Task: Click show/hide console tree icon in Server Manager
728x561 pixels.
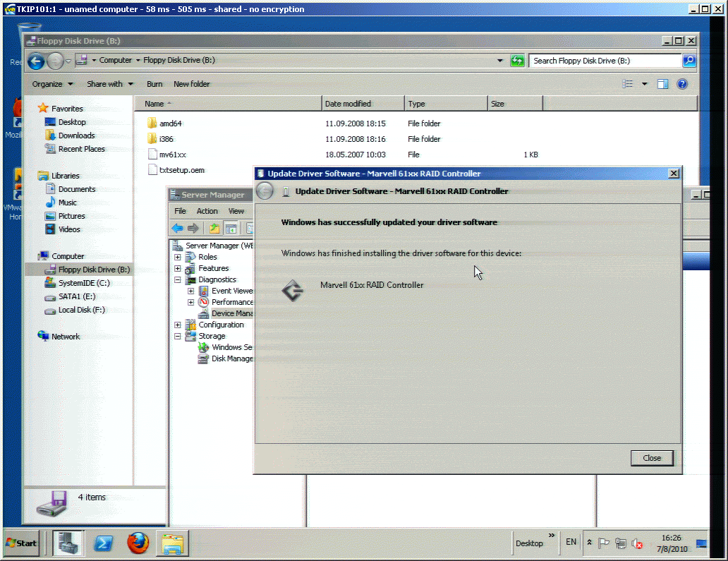Action: (231, 228)
